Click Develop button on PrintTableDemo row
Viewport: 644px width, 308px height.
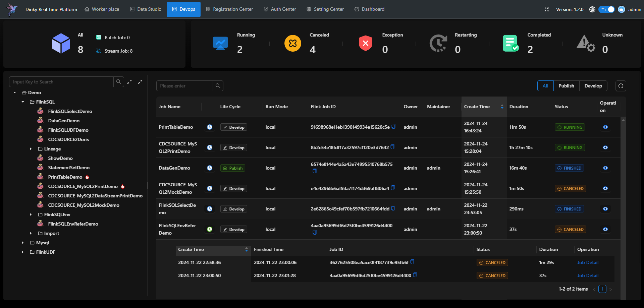click(234, 127)
